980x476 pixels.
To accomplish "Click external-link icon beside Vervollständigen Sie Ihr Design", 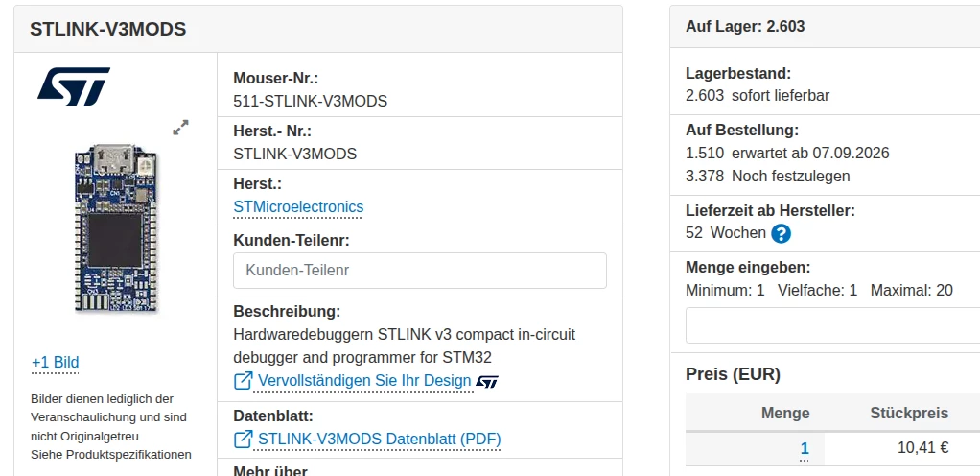I will [x=244, y=381].
